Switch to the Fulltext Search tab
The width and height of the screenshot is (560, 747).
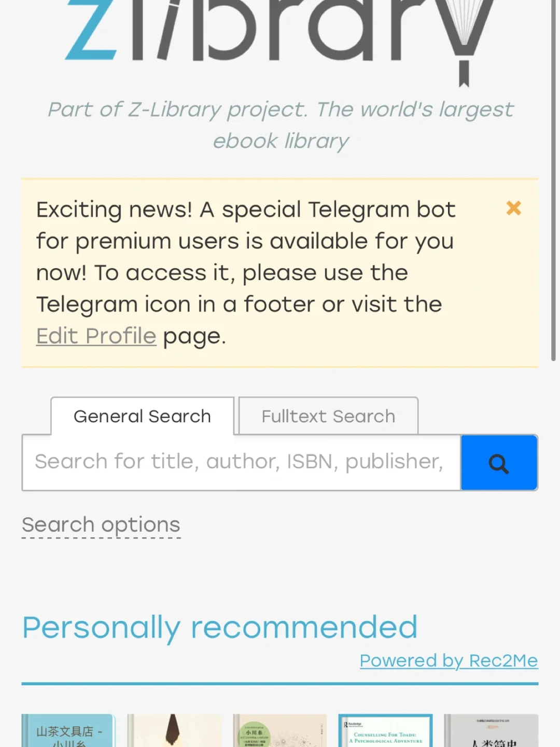point(328,416)
